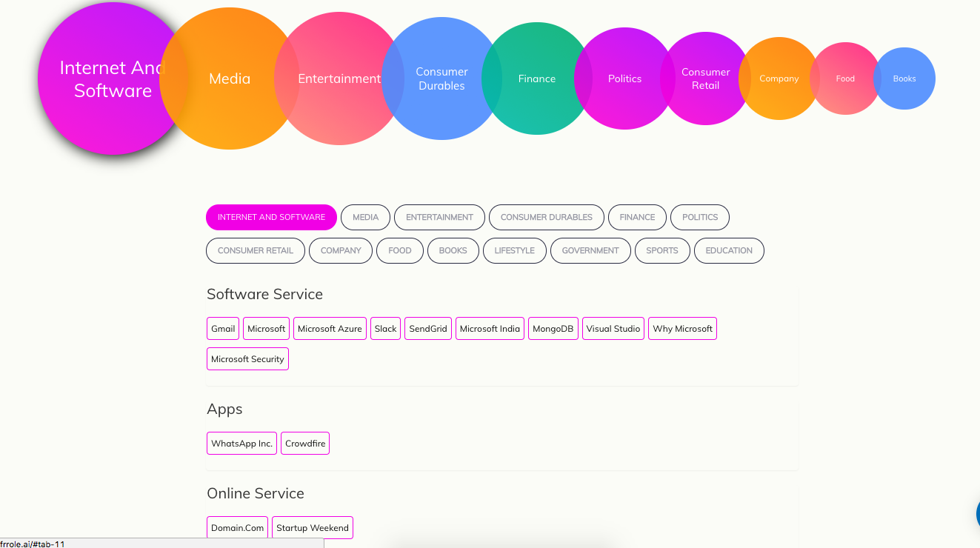Click the Online Service section heading

[256, 493]
